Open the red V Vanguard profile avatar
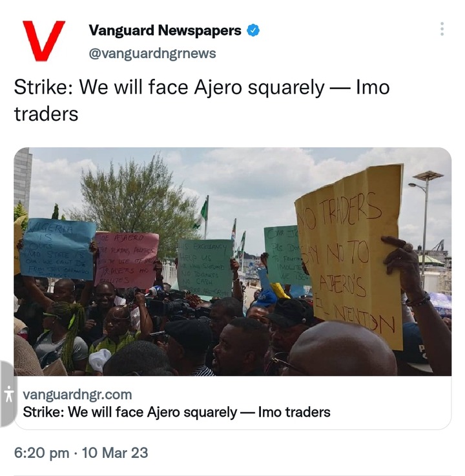This screenshot has width=465, height=476. [x=44, y=41]
